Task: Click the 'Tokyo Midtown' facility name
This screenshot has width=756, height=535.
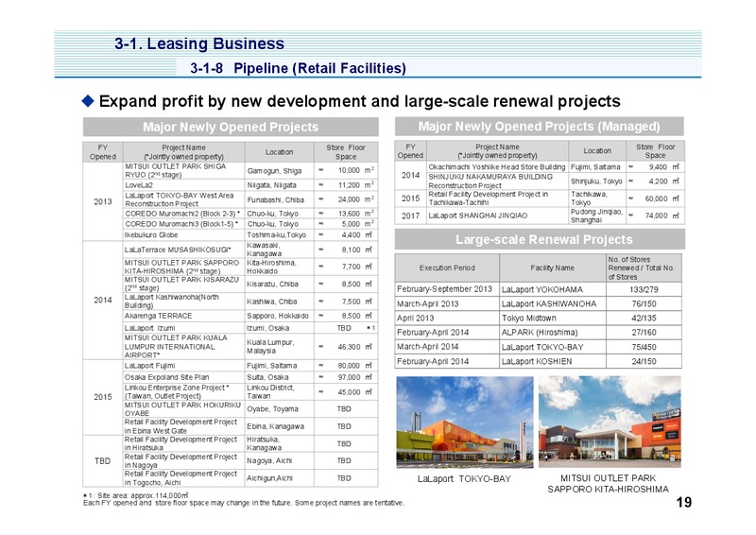Action: tap(529, 318)
